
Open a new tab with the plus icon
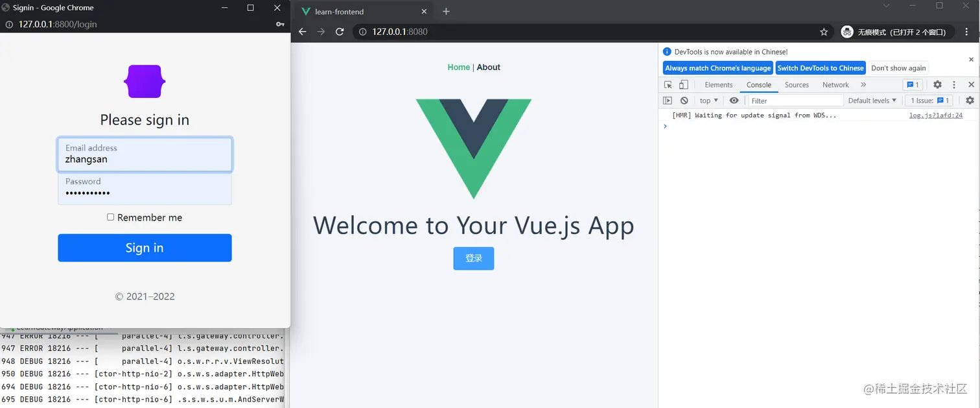coord(446,11)
